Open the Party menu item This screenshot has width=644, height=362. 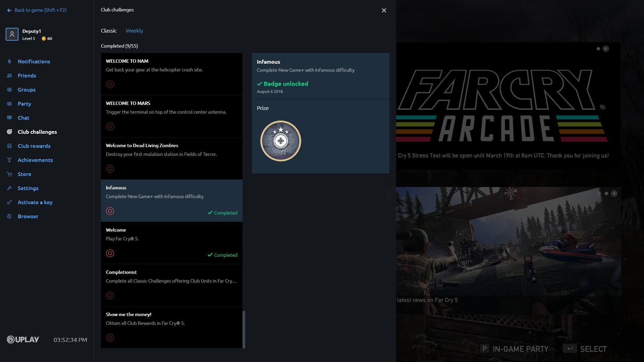(x=24, y=104)
